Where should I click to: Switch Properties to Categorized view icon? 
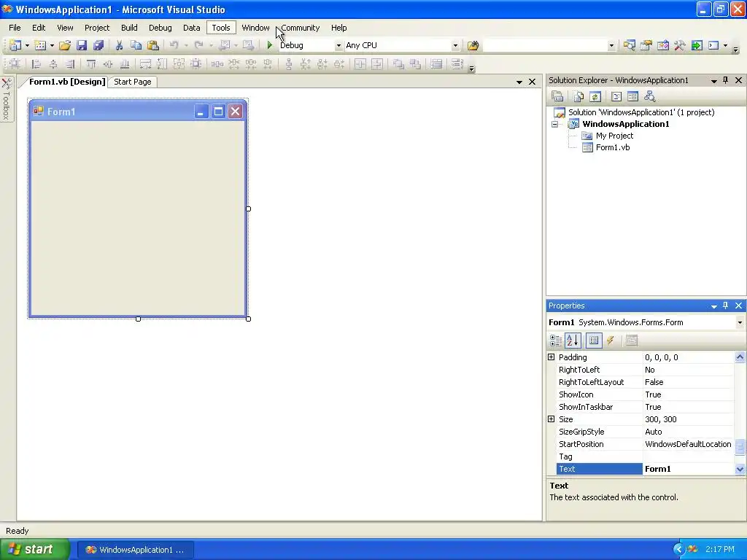[555, 341]
